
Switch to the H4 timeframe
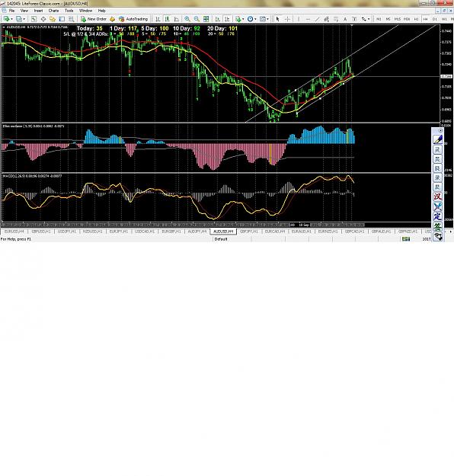point(426,19)
